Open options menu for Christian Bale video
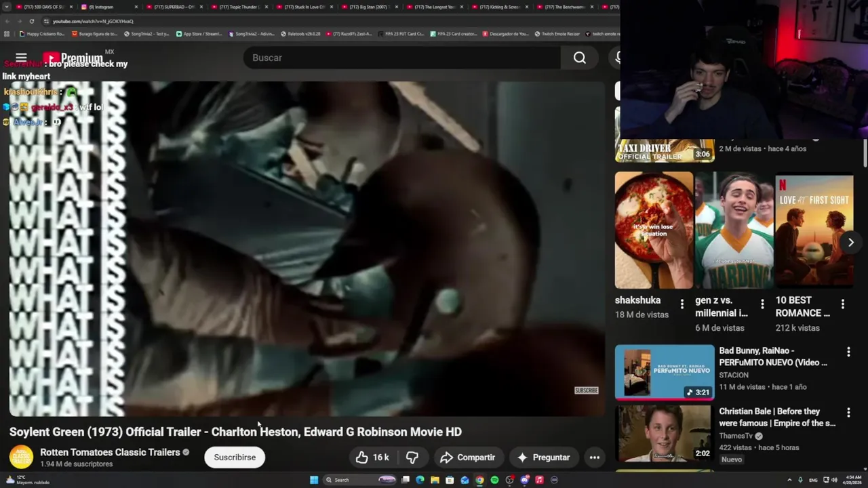The width and height of the screenshot is (868, 488). pyautogui.click(x=848, y=412)
